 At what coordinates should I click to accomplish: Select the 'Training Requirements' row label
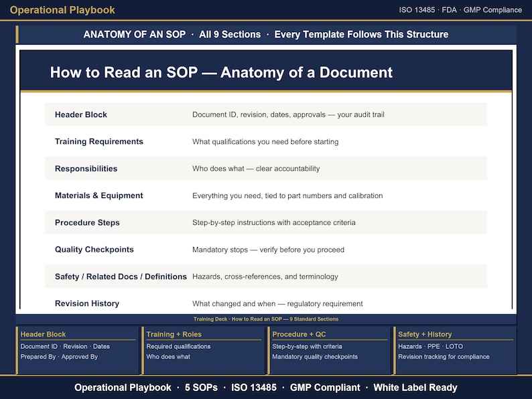click(99, 142)
